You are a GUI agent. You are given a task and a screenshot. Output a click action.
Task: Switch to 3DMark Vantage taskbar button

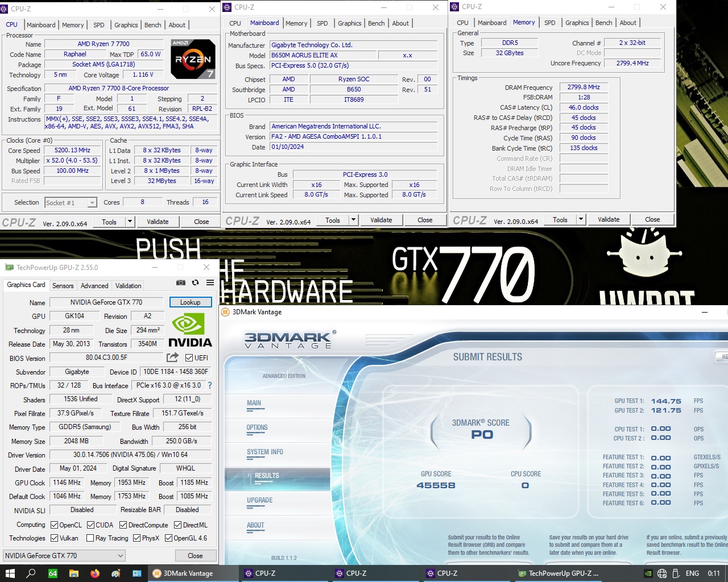pyautogui.click(x=194, y=573)
